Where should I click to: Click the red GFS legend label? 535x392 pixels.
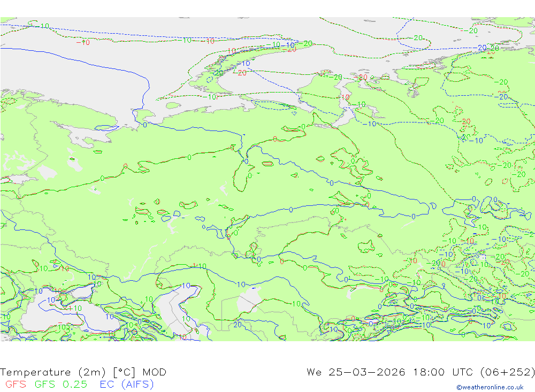(16, 384)
